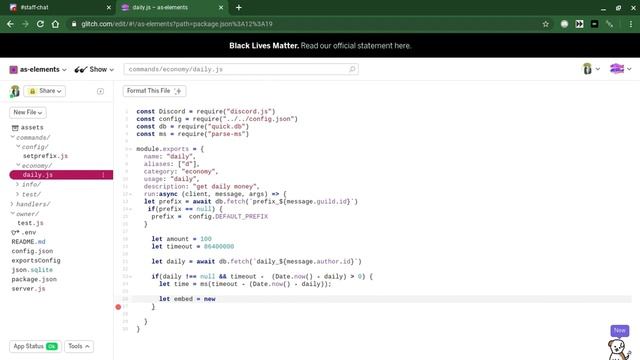
Task: Open the browser three-dot menu
Action: pyautogui.click(x=631, y=24)
